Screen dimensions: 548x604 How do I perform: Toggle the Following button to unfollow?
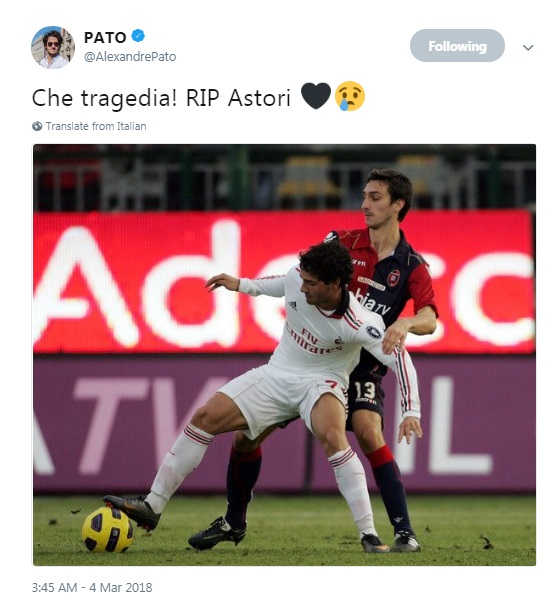point(457,45)
